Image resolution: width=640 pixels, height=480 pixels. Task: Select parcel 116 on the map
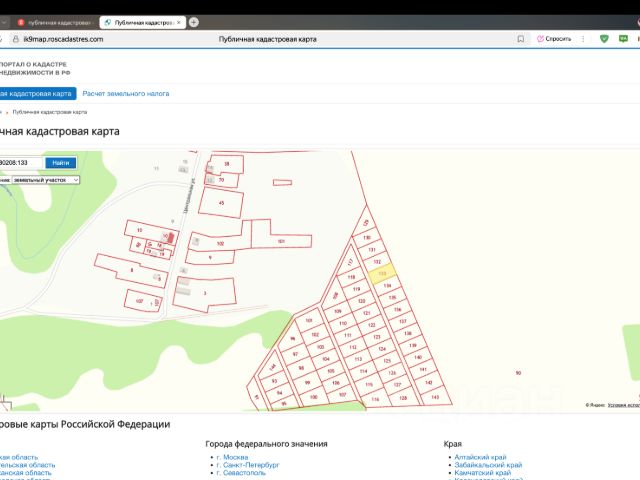tap(375, 399)
